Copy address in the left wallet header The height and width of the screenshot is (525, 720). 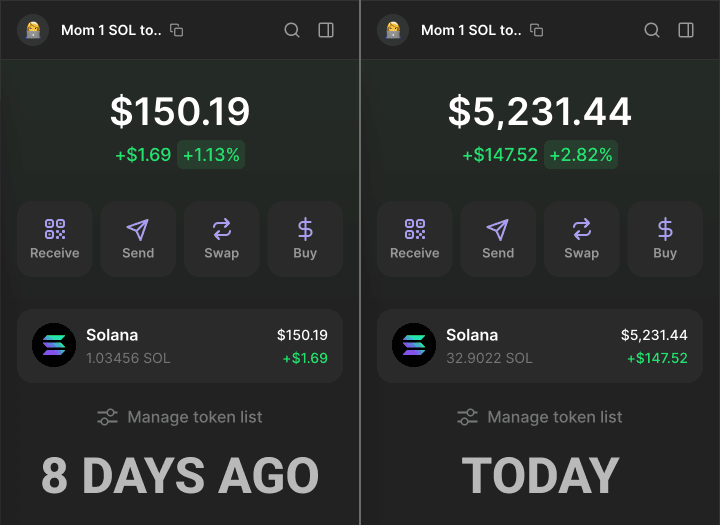tap(177, 30)
